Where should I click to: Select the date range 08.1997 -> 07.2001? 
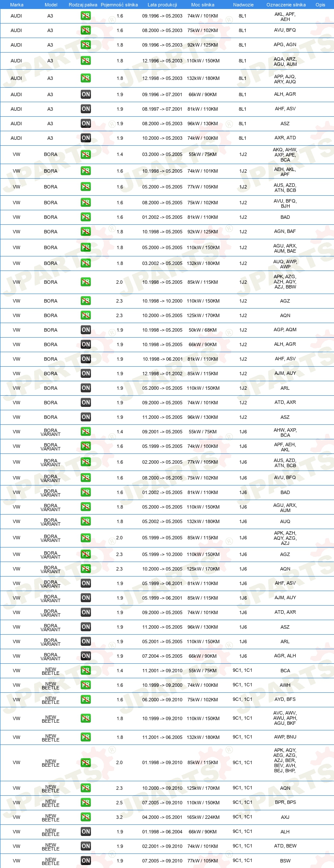click(162, 109)
